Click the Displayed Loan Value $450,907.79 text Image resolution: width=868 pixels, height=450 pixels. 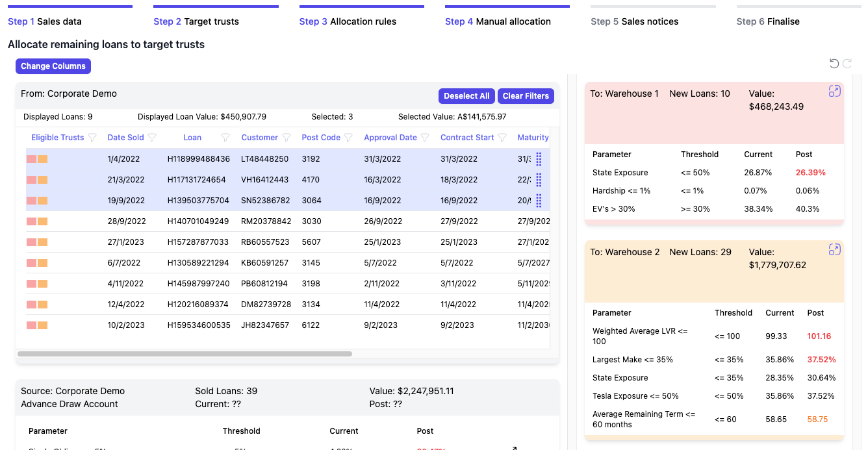202,117
